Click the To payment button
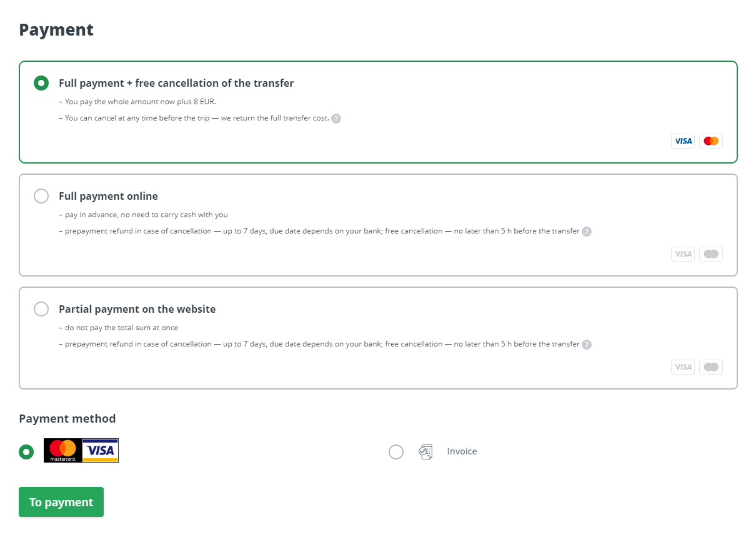This screenshot has width=756, height=535. click(x=61, y=502)
